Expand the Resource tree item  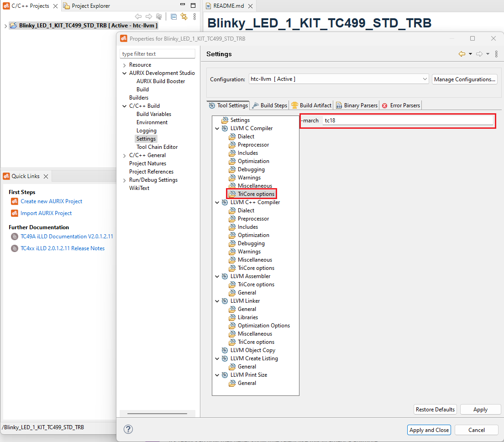[124, 65]
